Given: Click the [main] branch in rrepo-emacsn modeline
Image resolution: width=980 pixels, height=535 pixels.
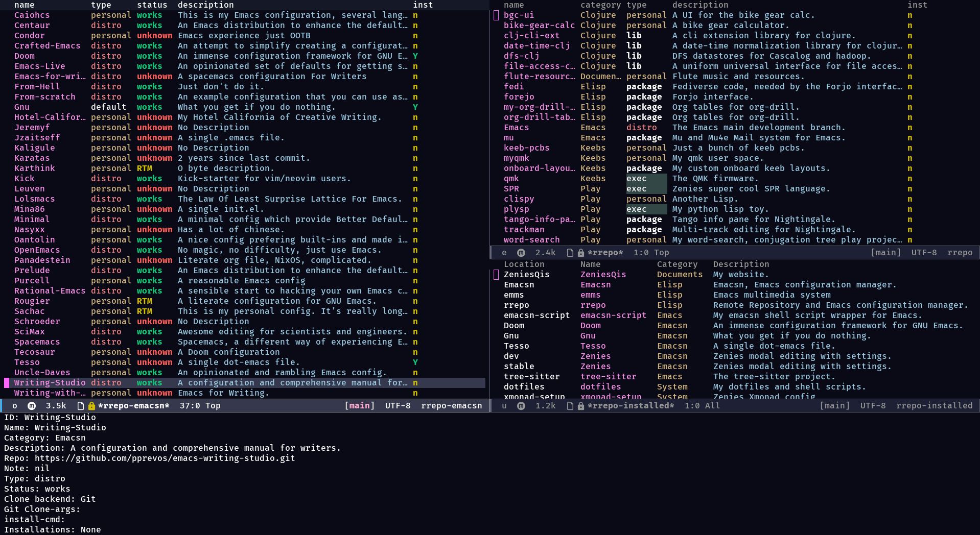Looking at the screenshot, I should 360,406.
